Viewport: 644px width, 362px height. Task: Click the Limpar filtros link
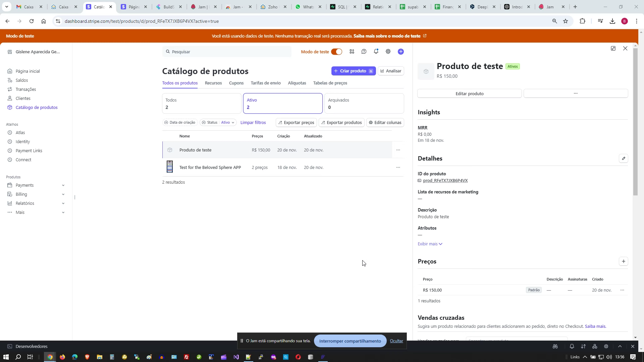(253, 123)
